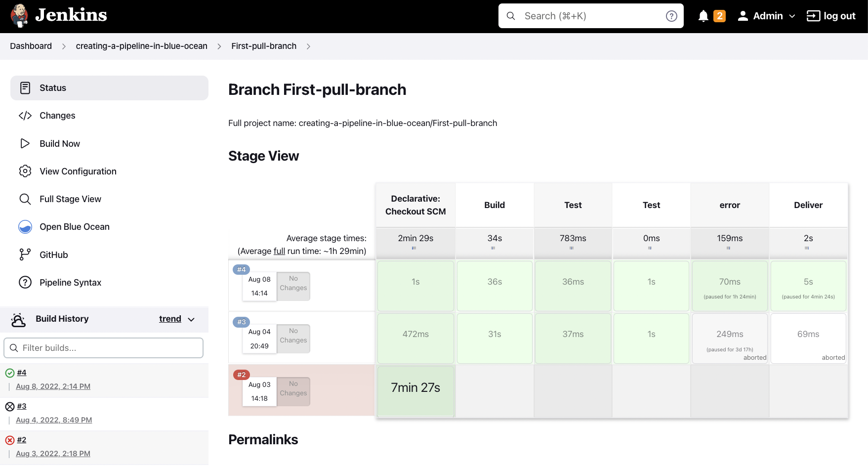Image resolution: width=868 pixels, height=466 pixels.
Task: Open Blue Ocean using its icon
Action: pyautogui.click(x=25, y=226)
